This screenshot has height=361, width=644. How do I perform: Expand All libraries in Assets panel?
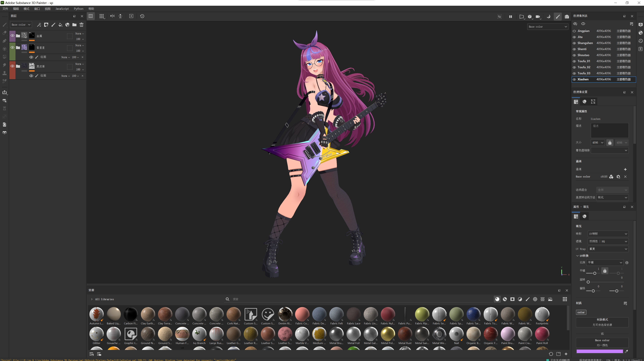click(x=92, y=299)
